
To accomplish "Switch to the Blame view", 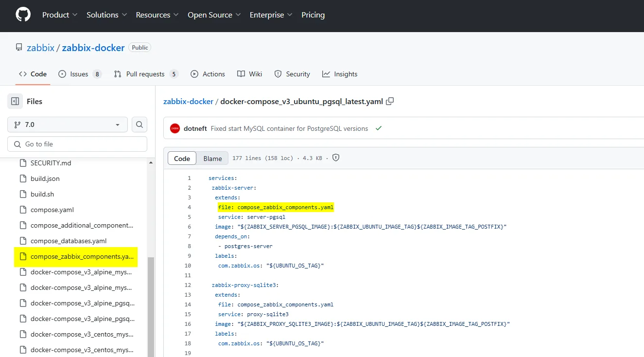I will tap(212, 158).
